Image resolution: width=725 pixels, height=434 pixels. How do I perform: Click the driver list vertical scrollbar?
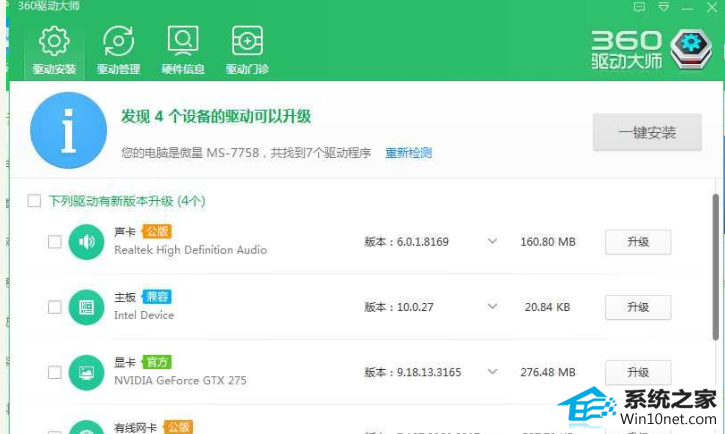point(716,268)
